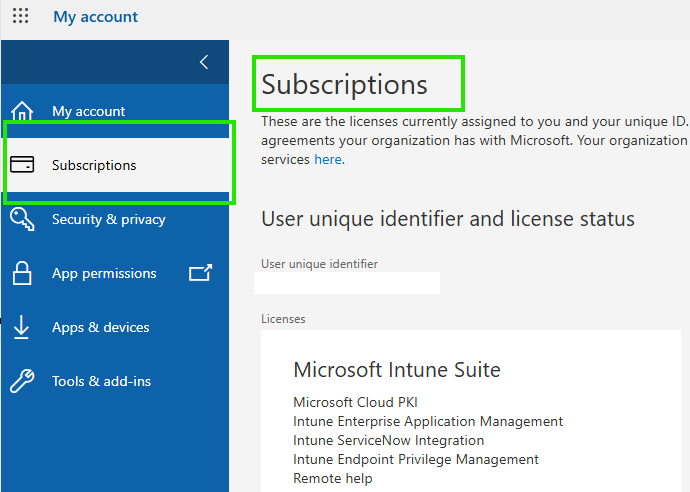Click the credit card Subscriptions icon

(22, 165)
